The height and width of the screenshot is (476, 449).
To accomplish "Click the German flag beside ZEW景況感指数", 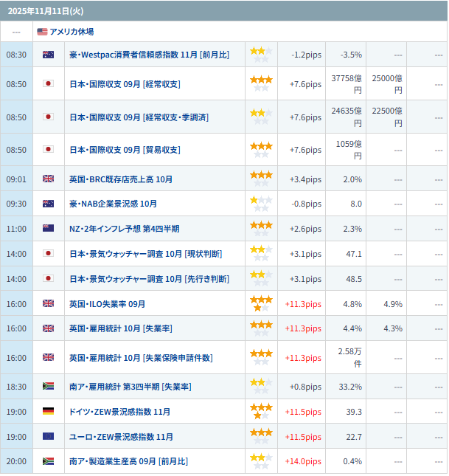I will pyautogui.click(x=49, y=412).
